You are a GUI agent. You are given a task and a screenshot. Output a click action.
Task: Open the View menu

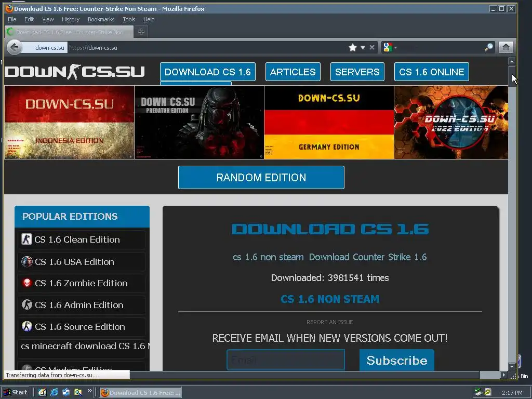pos(48,19)
